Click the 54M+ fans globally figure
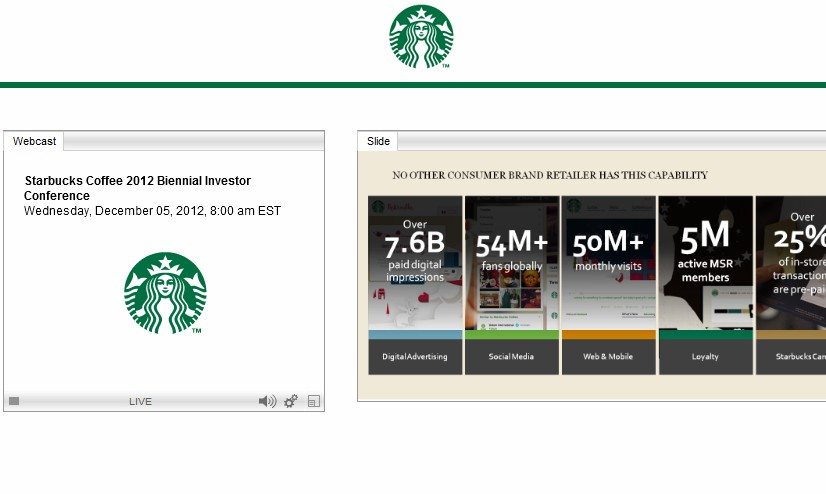Image resolution: width=826 pixels, height=494 pixels. [512, 251]
